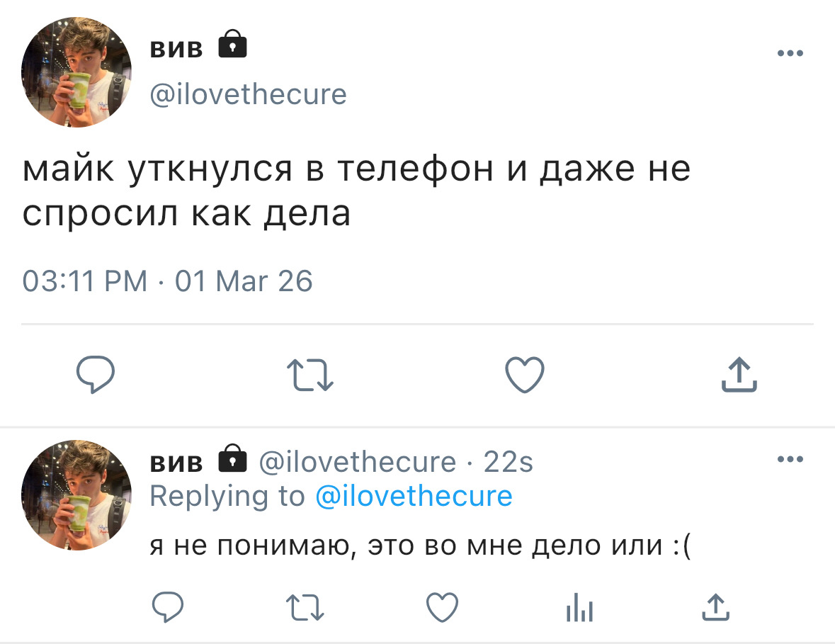
Task: Open profile via reply tweet avatar
Action: tap(76, 495)
